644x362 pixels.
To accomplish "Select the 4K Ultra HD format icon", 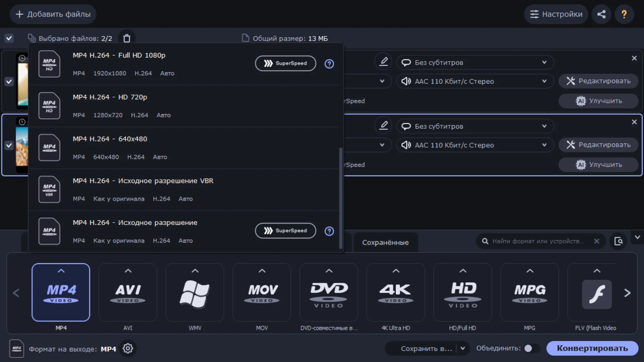I will tap(395, 292).
